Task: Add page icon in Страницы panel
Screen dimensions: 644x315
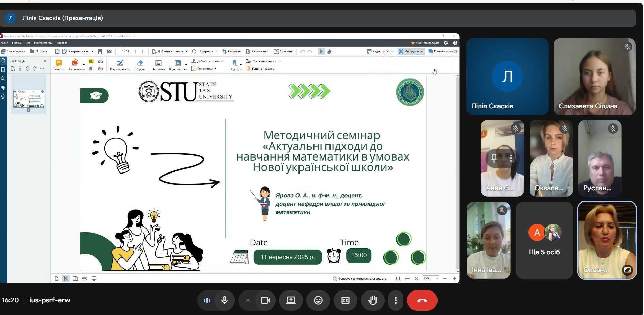Action: 13,69
